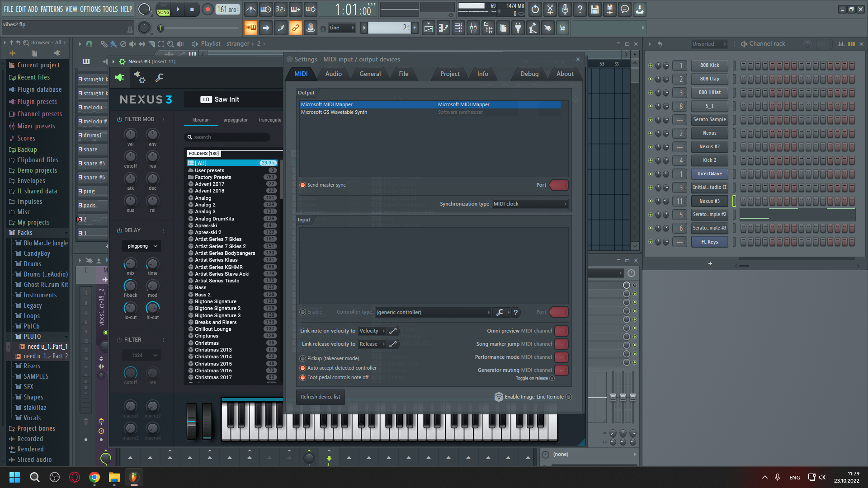Open the pingpong delay type dropdown
This screenshot has height=488, width=868.
[x=142, y=246]
